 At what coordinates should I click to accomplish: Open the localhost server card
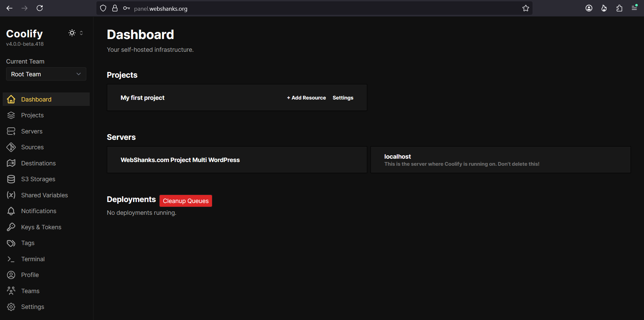click(x=501, y=160)
